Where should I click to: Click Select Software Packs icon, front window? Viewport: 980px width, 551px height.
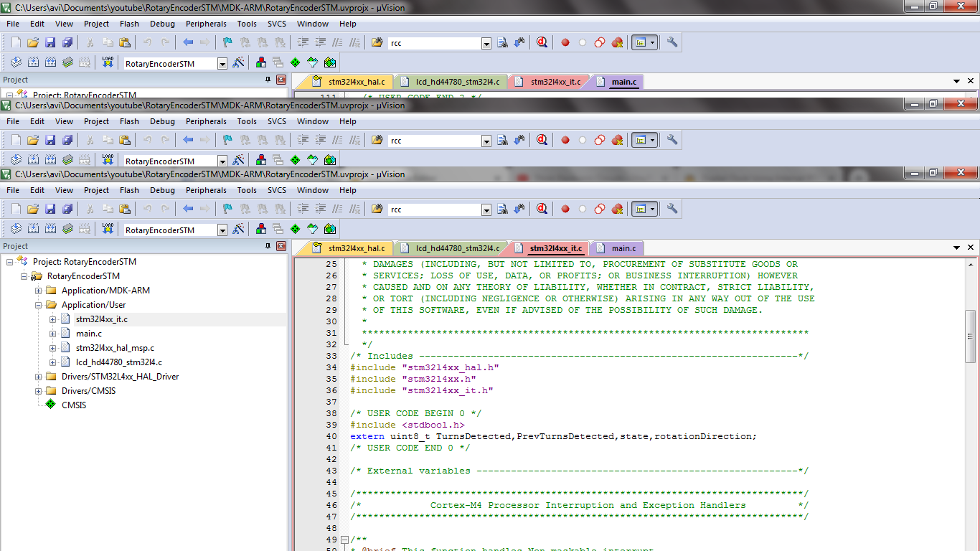(313, 230)
